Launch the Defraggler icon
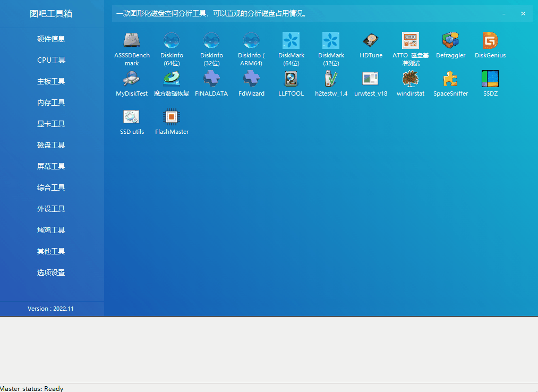Image resolution: width=538 pixels, height=392 pixels. point(450,41)
